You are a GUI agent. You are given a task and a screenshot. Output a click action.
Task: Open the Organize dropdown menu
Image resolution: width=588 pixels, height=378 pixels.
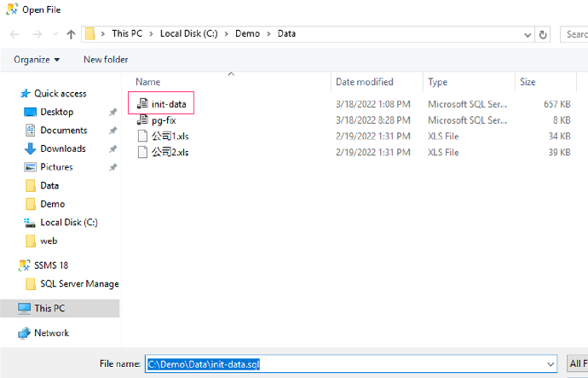(37, 60)
